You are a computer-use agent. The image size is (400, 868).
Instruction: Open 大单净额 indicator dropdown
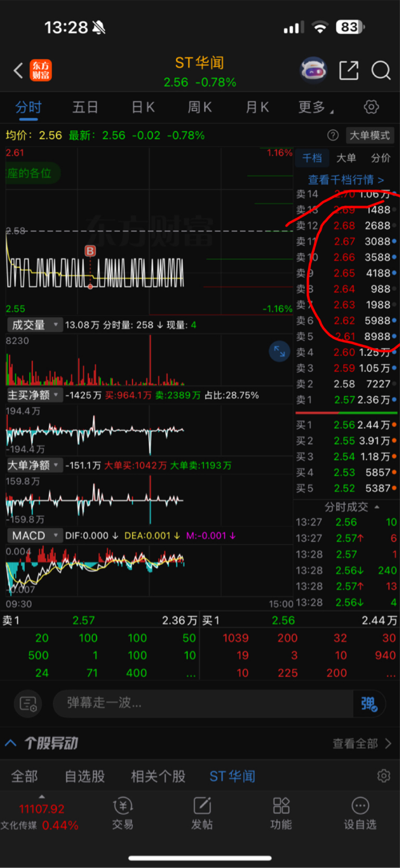coord(34,465)
